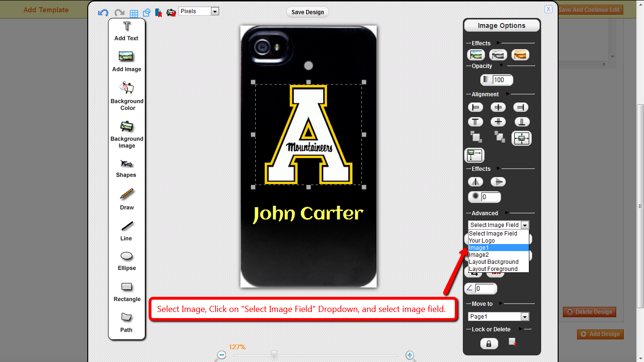Click the page delete icon with red X

click(159, 13)
